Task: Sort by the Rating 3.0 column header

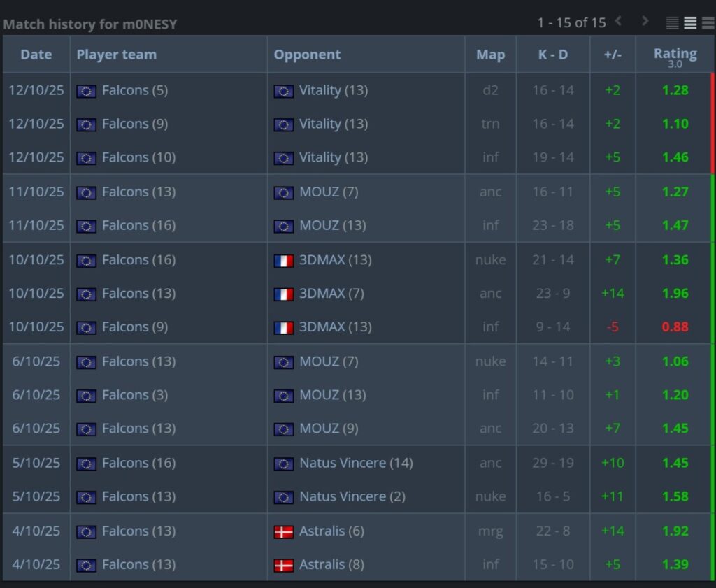Action: coord(675,55)
